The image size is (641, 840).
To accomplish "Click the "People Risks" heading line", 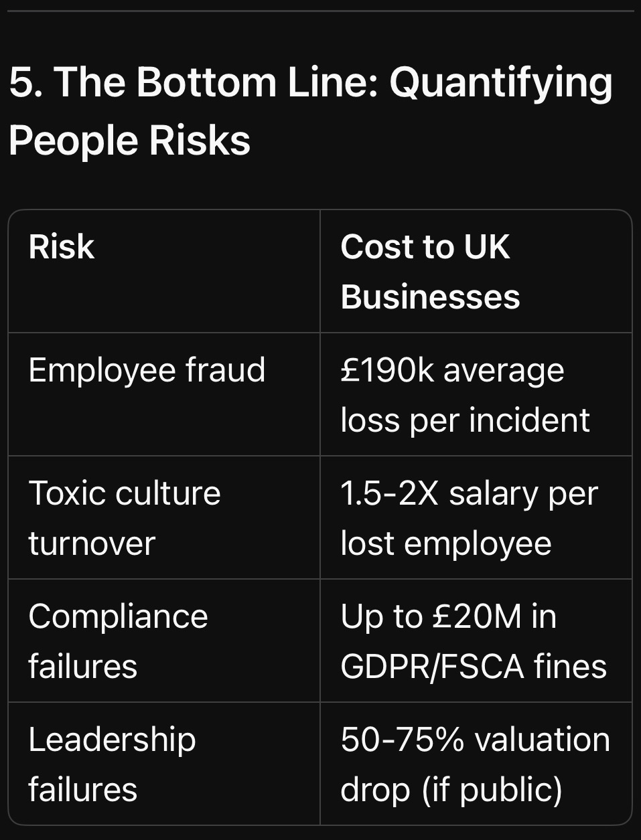I will [129, 141].
